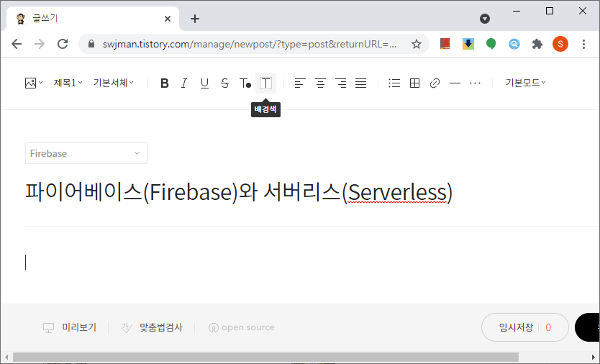This screenshot has width=600, height=364.
Task: Click the horizontal scrollbar
Action: (265, 357)
